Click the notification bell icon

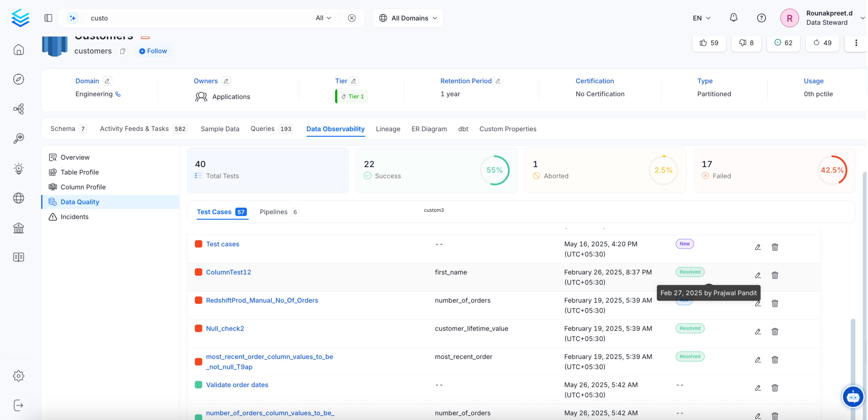coord(733,17)
